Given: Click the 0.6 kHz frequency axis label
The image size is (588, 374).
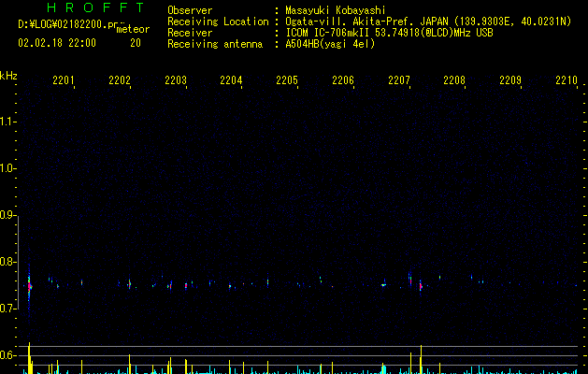Looking at the screenshot, I should point(7,355).
